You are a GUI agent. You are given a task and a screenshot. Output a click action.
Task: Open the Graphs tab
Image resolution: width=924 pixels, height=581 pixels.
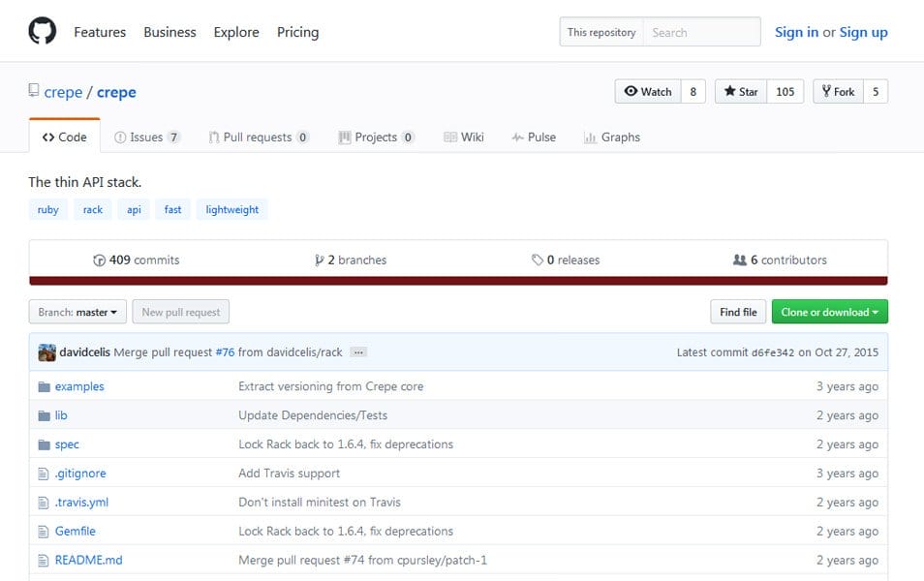point(611,137)
